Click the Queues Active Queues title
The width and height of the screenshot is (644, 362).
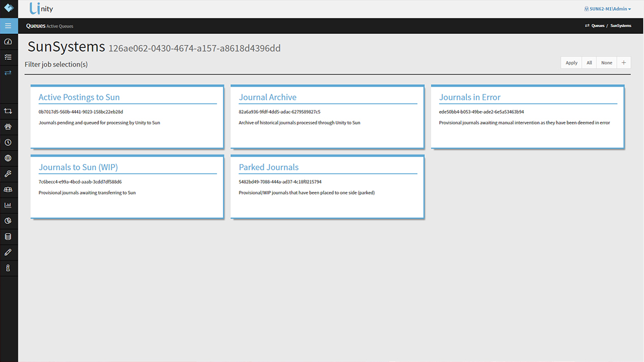click(x=50, y=26)
